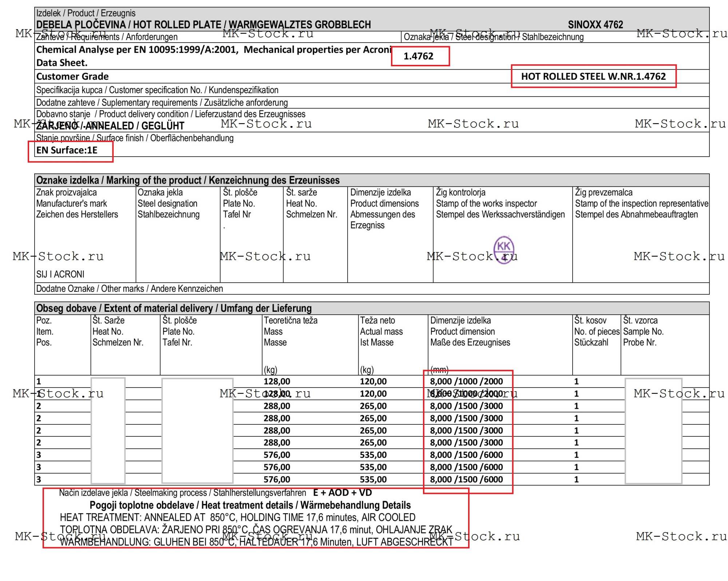Click the purple KK inspector stamp
Image resolution: width=728 pixels, height=581 pixels.
pos(504,250)
